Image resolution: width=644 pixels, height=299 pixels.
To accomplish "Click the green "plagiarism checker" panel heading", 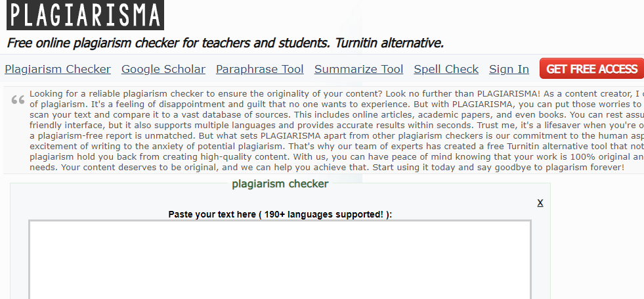I will (x=280, y=184).
